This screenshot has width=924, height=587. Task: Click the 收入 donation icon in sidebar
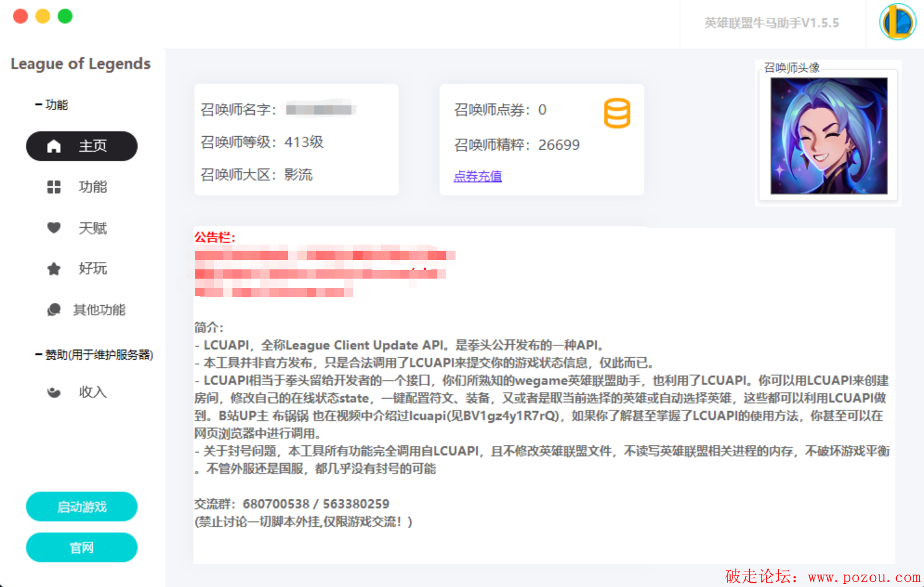[x=54, y=392]
